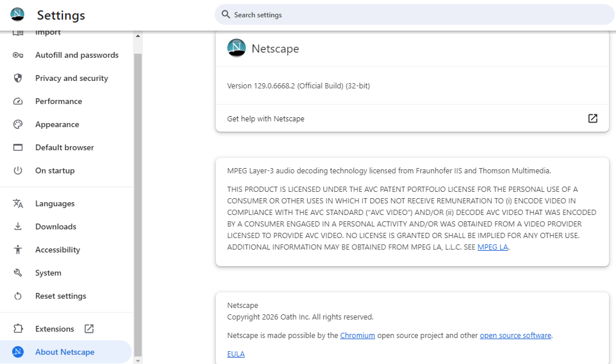
Task: Click the Default browser window icon
Action: [18, 147]
